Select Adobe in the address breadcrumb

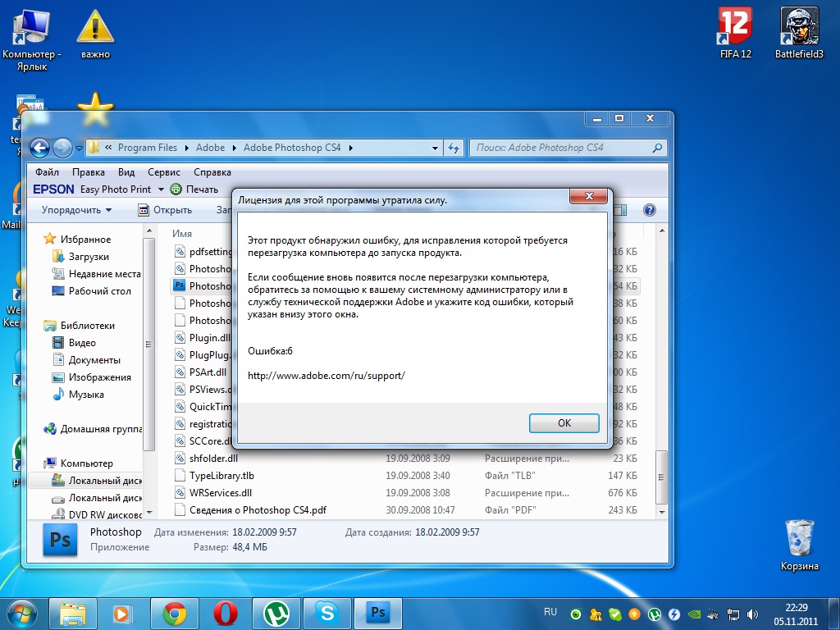click(x=210, y=148)
